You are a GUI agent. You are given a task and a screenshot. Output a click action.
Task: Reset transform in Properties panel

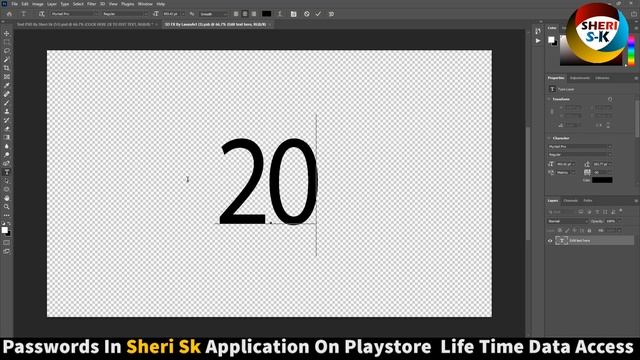(610, 99)
